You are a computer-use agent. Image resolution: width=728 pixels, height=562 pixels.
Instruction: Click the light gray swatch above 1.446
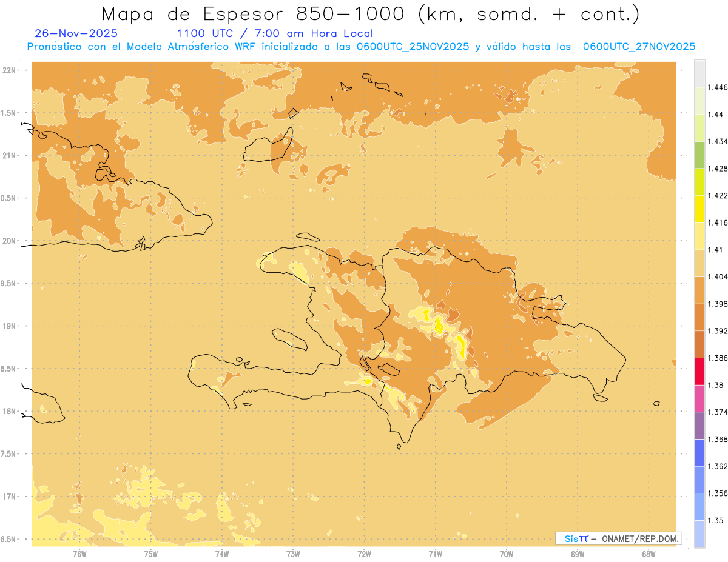tap(699, 74)
